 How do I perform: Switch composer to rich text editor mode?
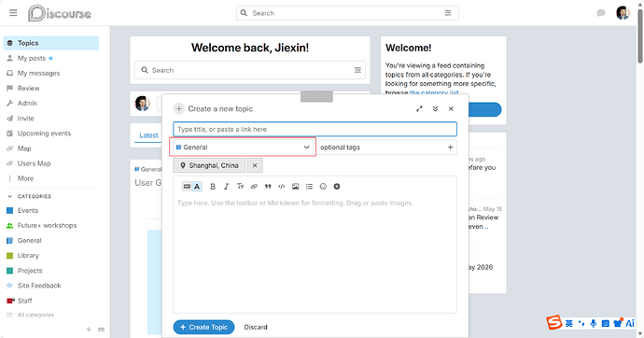click(197, 187)
